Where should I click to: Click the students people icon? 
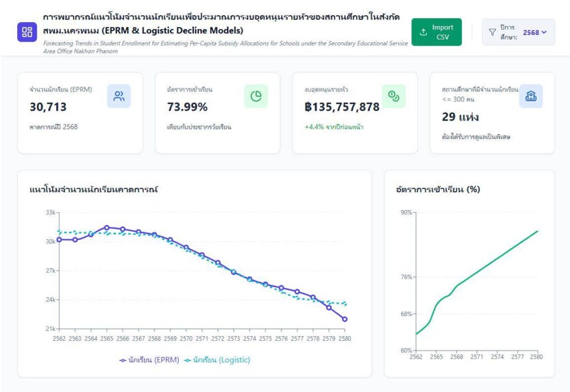pyautogui.click(x=119, y=96)
